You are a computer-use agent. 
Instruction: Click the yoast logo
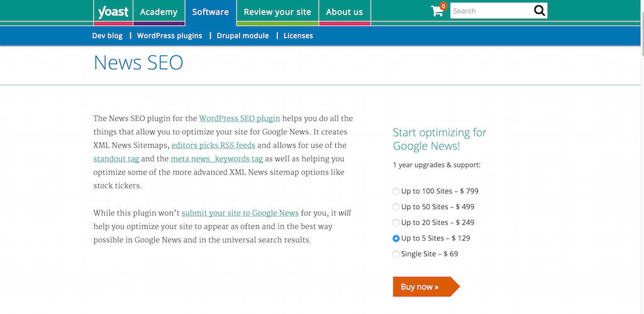pyautogui.click(x=113, y=11)
